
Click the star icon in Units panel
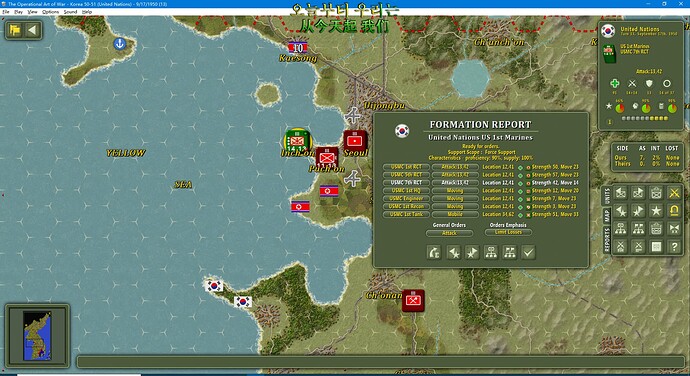pyautogui.click(x=656, y=211)
